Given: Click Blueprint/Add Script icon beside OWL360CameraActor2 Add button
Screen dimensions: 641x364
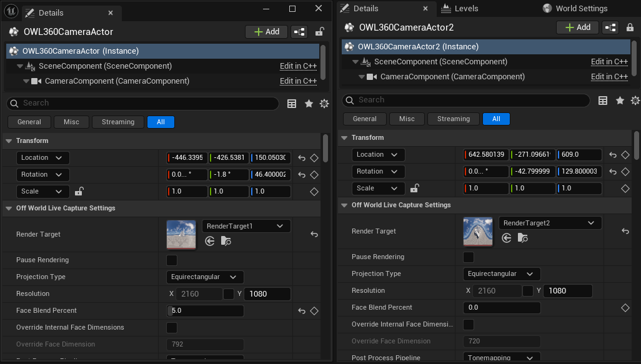Looking at the screenshot, I should [x=610, y=27].
